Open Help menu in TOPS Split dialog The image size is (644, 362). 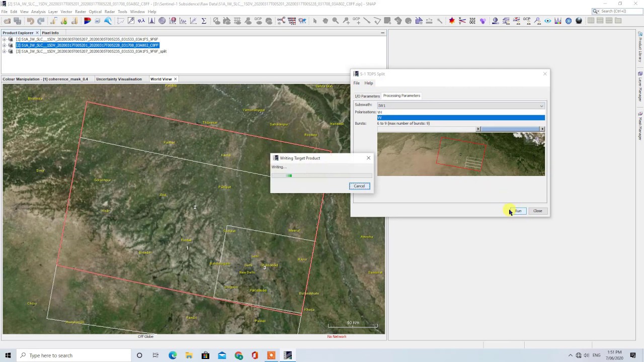[369, 83]
